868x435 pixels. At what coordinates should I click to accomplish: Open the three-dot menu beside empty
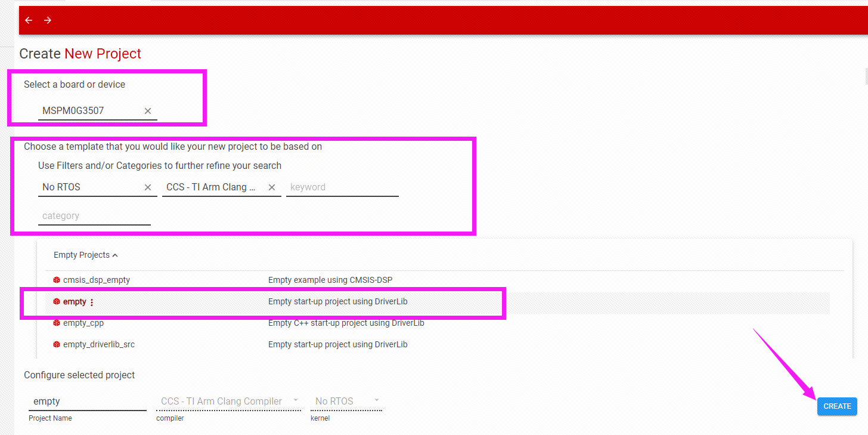click(x=92, y=303)
